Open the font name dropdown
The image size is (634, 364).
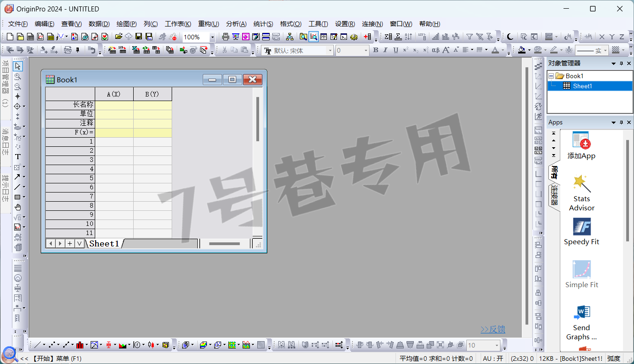330,51
